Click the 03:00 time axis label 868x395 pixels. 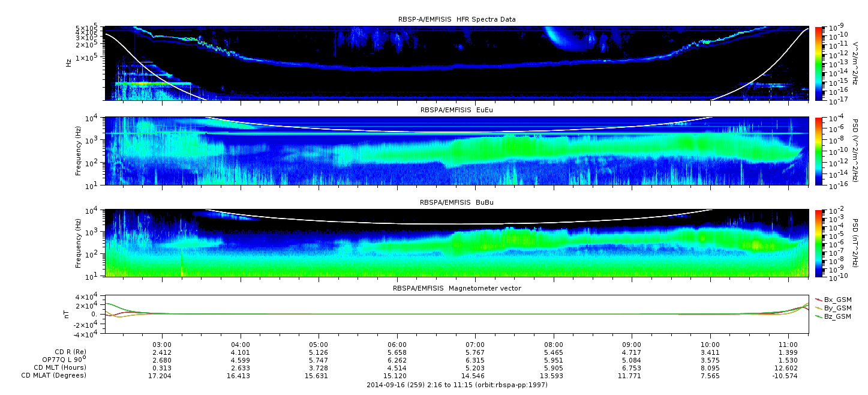[162, 345]
